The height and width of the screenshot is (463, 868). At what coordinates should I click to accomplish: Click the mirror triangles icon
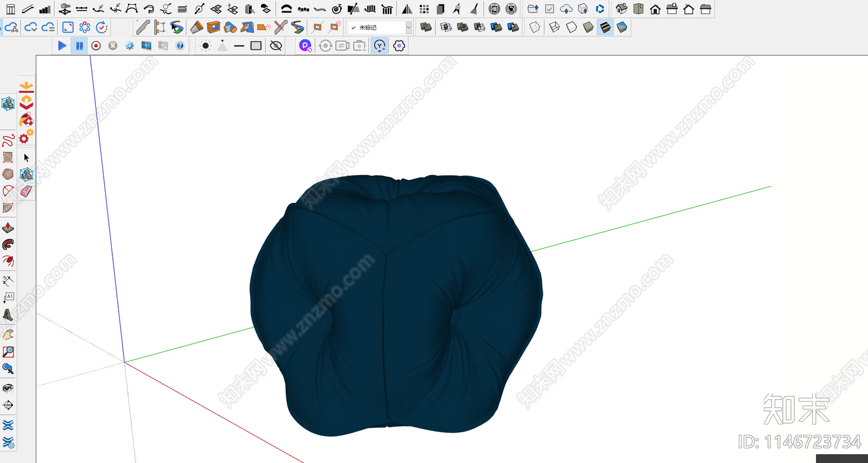tap(407, 9)
